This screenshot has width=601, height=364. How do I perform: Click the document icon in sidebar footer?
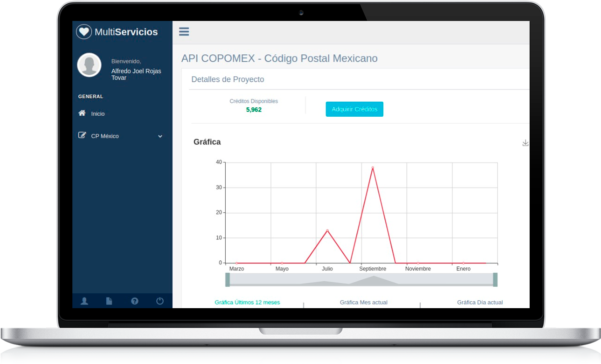[x=109, y=301]
